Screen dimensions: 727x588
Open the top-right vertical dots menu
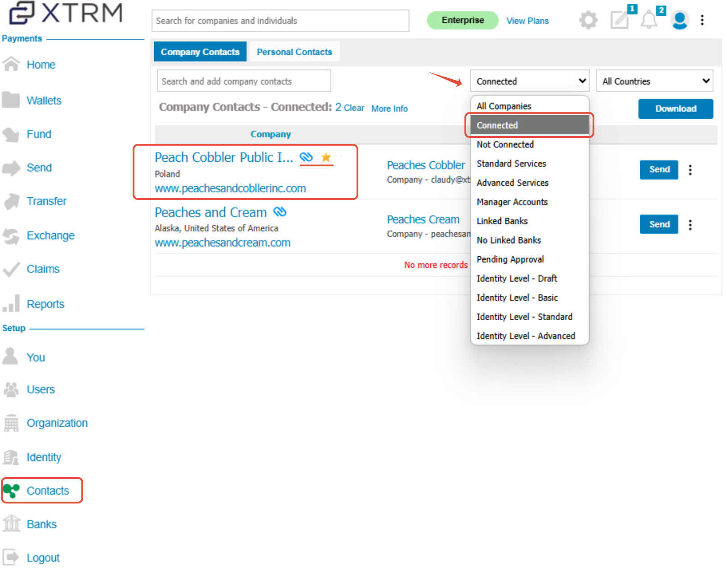tap(702, 20)
